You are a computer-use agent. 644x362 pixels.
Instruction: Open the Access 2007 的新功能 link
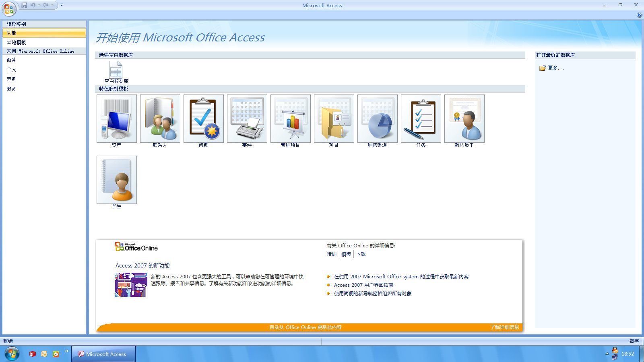[142, 265]
